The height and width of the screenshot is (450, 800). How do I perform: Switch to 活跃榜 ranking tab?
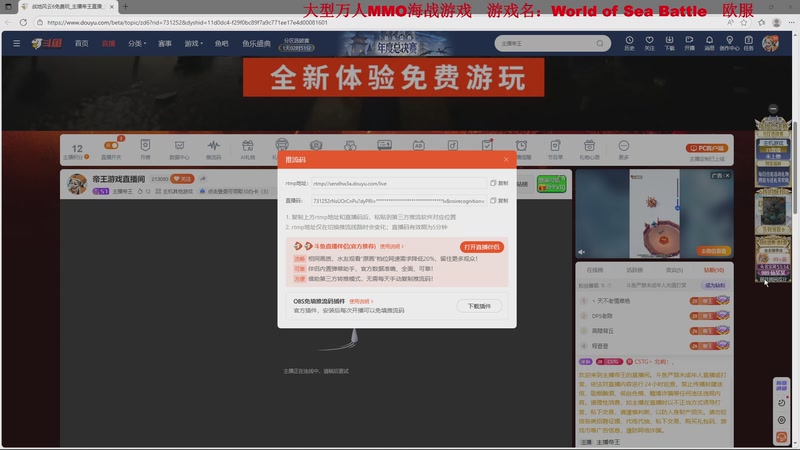634,270
